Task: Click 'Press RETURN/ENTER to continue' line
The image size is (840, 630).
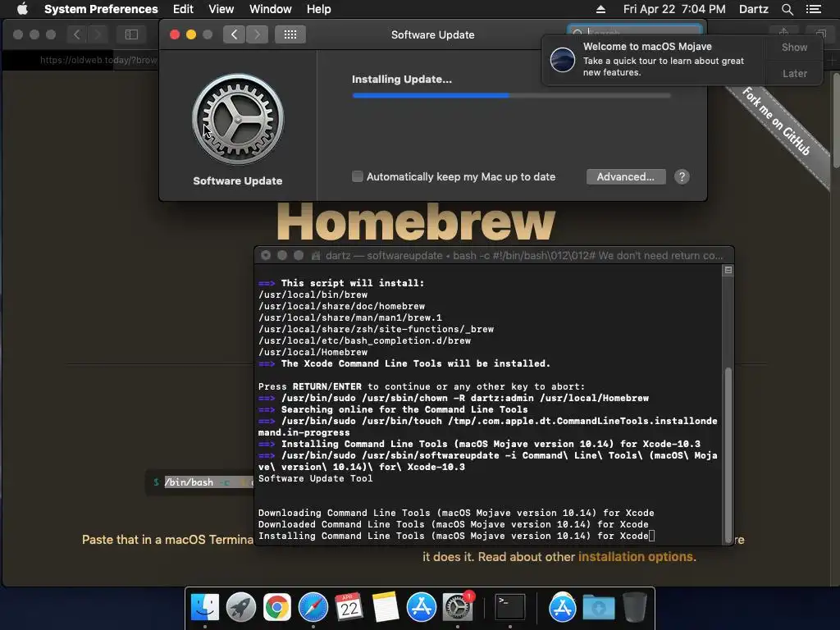Action: coord(422,386)
